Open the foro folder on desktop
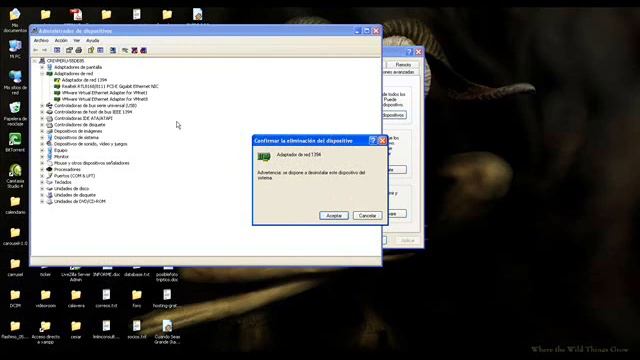The width and height of the screenshot is (640, 360). 137,295
